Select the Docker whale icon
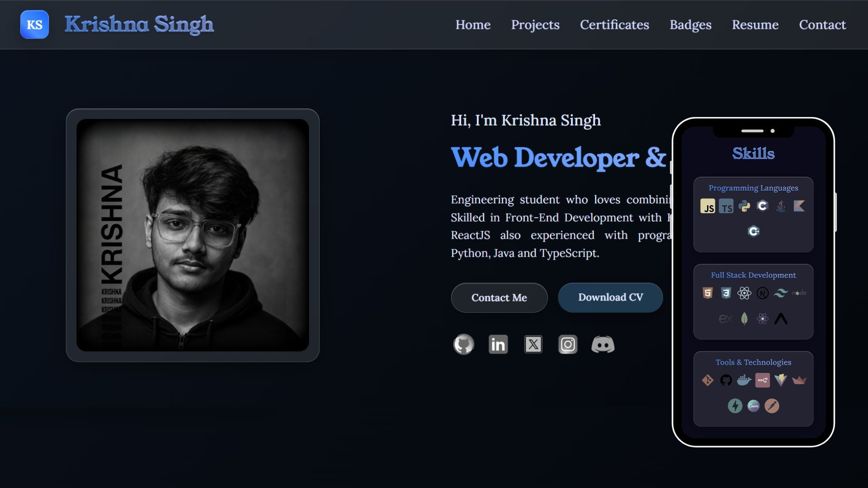The width and height of the screenshot is (868, 488). 744,380
